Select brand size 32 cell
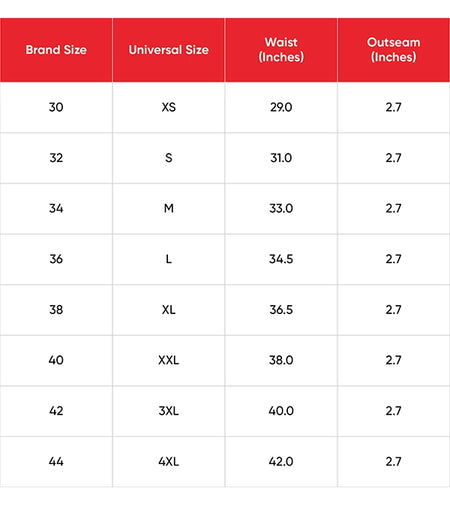450x506 pixels. pyautogui.click(x=56, y=158)
